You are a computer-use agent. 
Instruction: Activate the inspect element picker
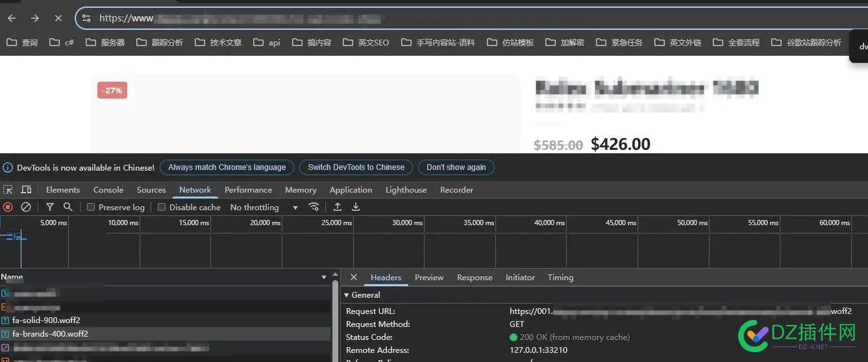(8, 189)
